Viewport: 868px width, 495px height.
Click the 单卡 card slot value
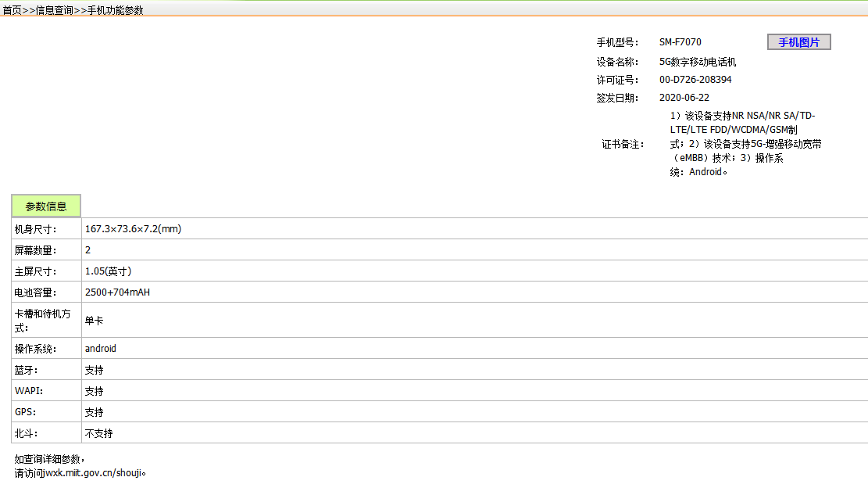point(94,321)
